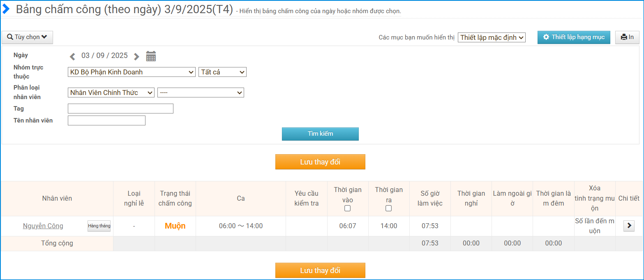The image size is (644, 280).
Task: Click the Tên nhân viên input field
Action: tap(106, 120)
